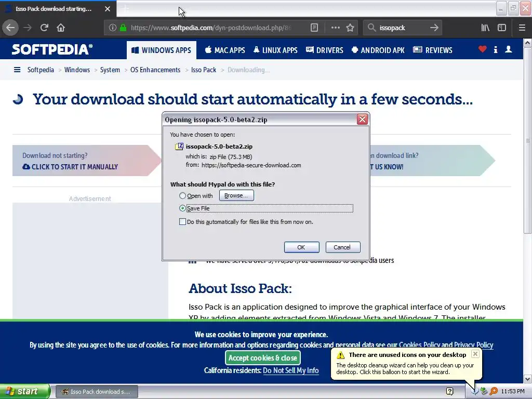The image size is (532, 399).
Task: Open page actions three-dot menu
Action: pos(335,28)
